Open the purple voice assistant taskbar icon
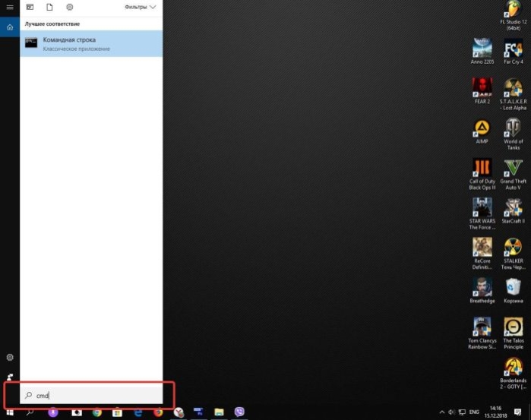Screen dimensions: 531x420 [53, 412]
